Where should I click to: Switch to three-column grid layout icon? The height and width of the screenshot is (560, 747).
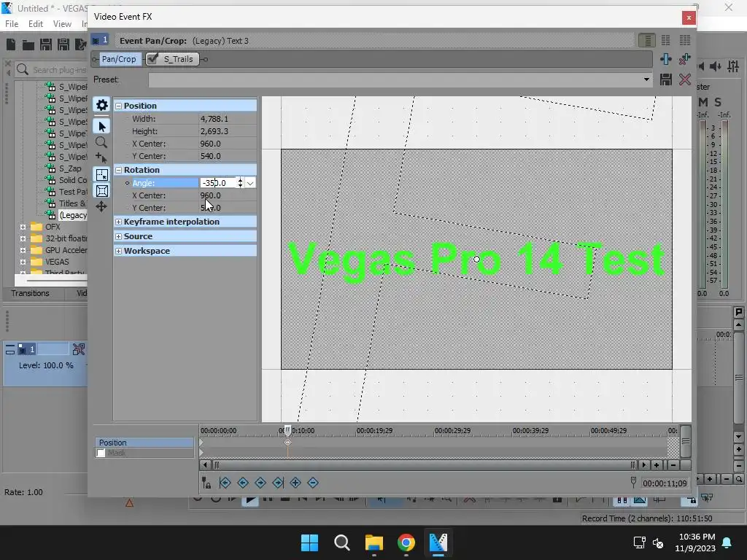tap(684, 41)
